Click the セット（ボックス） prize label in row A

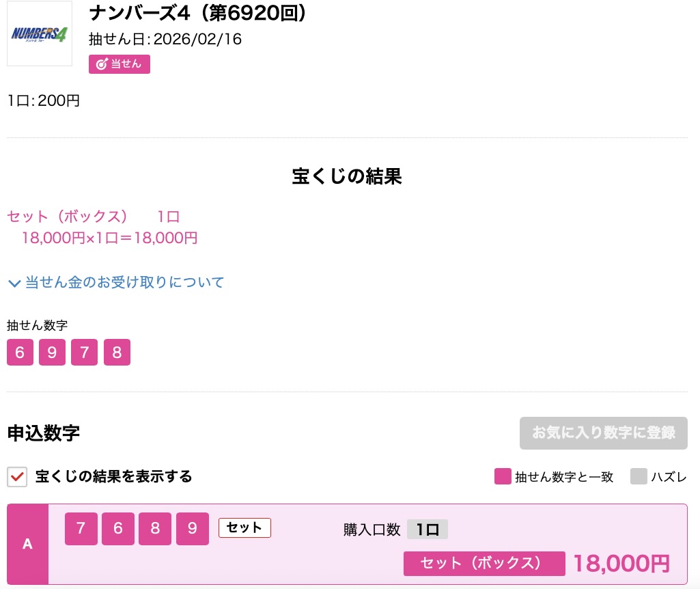click(x=484, y=563)
